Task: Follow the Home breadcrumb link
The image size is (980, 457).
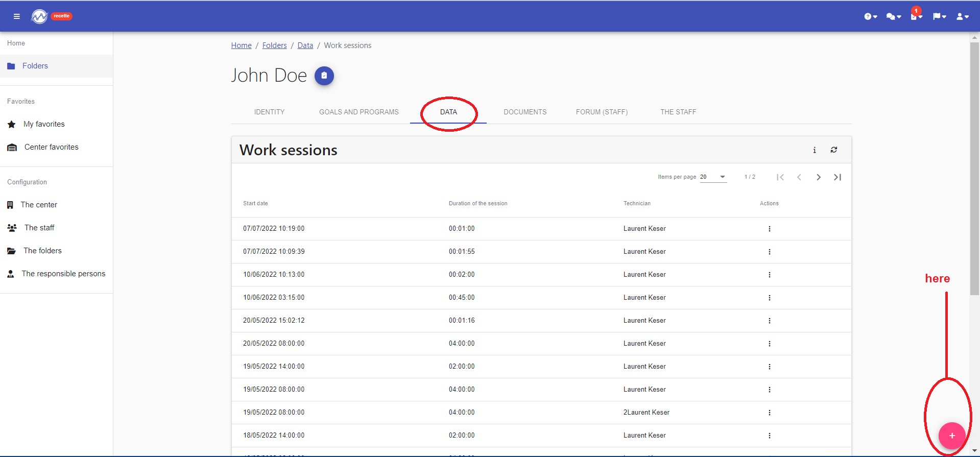Action: click(241, 45)
